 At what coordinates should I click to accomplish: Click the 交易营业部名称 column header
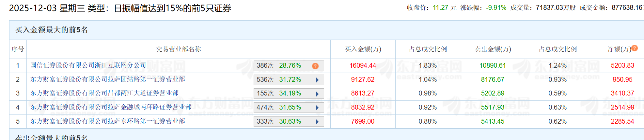[x=179, y=49]
